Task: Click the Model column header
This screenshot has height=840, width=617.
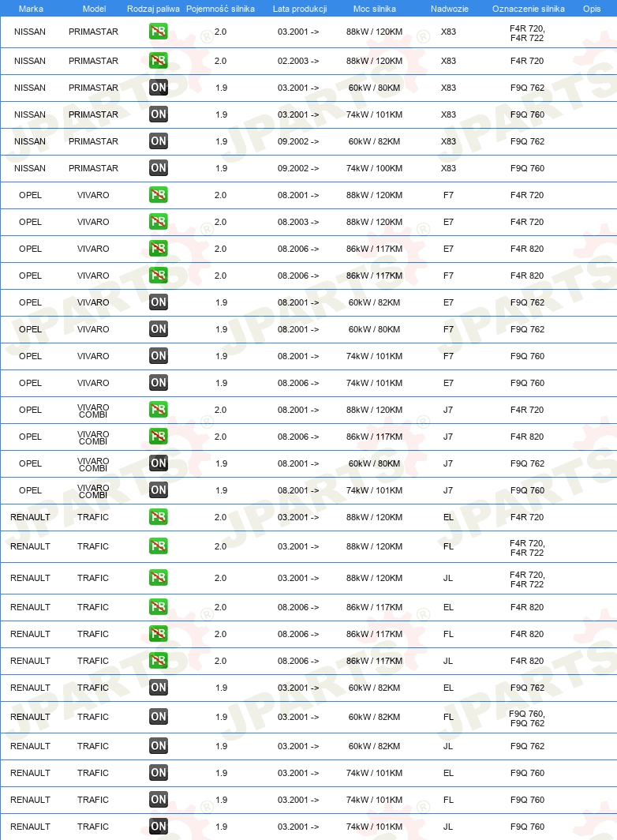Action: tap(94, 9)
